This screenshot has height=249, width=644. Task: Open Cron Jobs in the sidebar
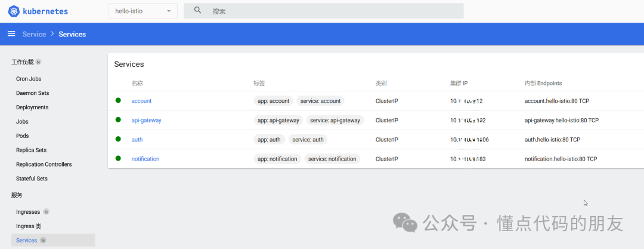click(29, 79)
